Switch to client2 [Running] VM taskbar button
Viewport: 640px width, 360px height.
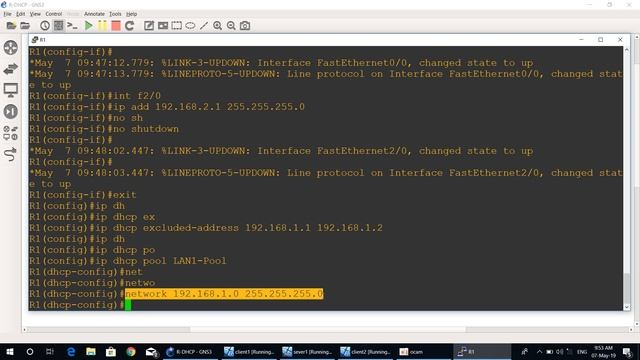pyautogui.click(x=365, y=351)
